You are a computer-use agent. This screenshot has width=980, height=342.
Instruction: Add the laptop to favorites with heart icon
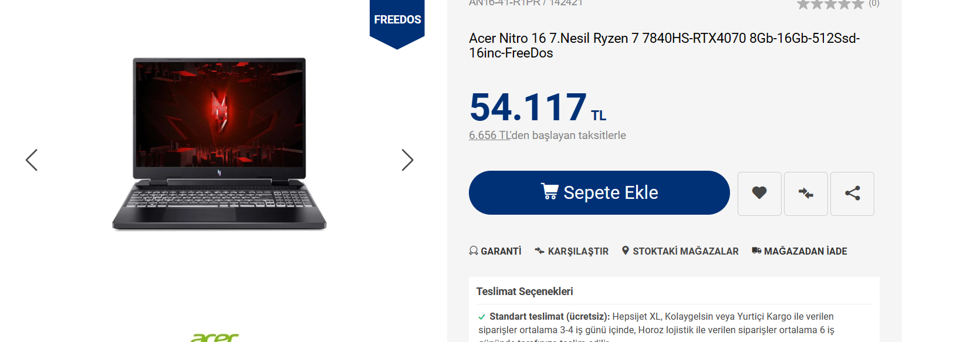click(x=759, y=193)
